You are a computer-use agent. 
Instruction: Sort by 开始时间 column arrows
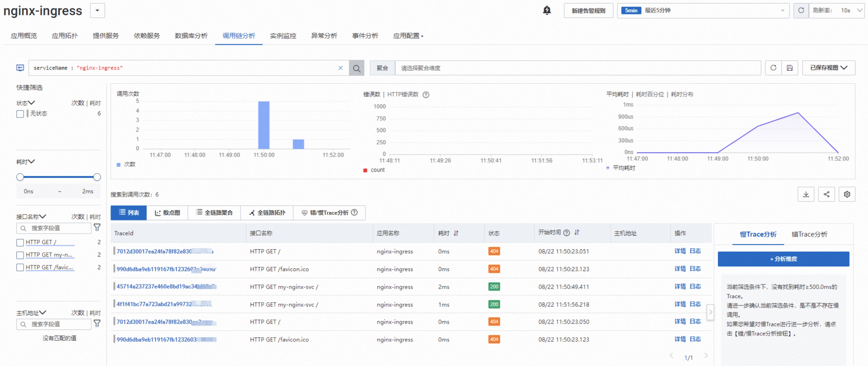pos(577,232)
